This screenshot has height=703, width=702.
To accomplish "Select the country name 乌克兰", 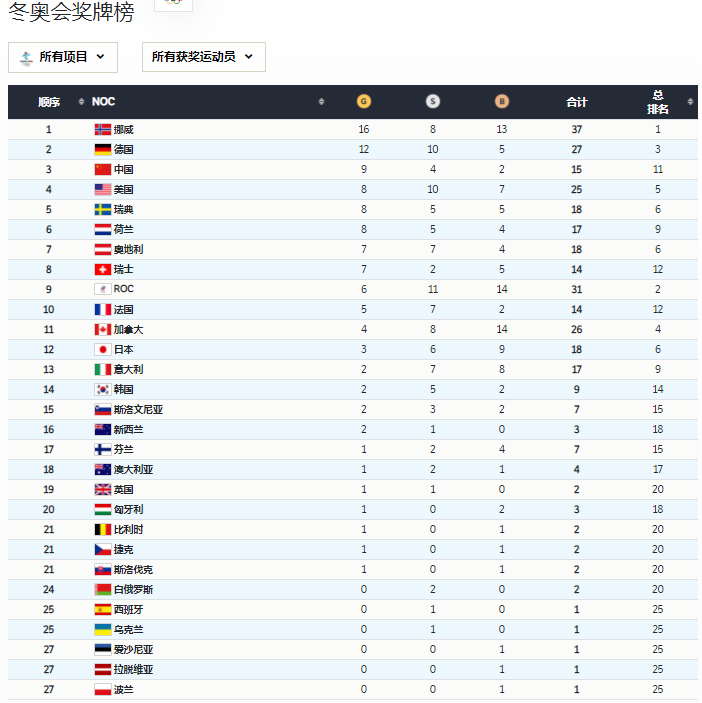I will point(128,629).
